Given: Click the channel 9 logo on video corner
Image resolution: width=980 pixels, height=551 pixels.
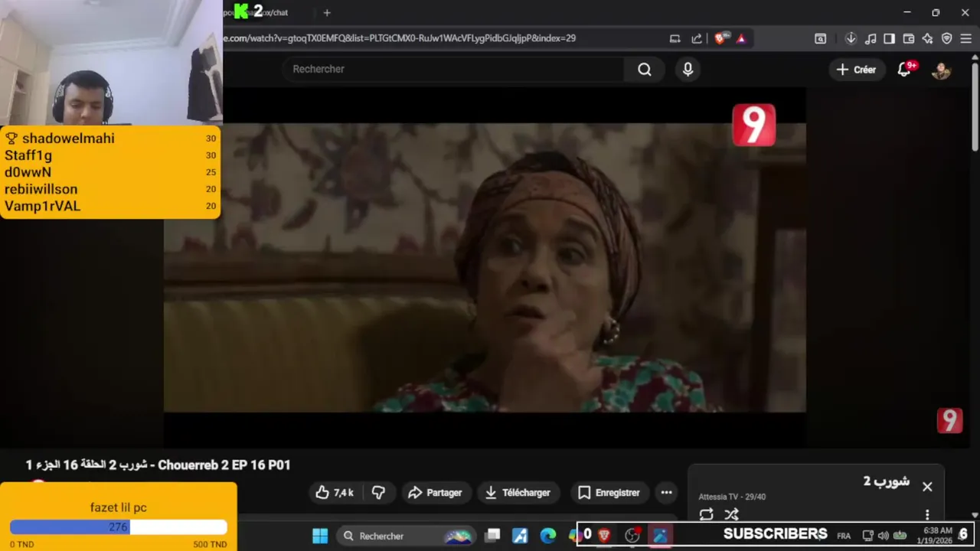Looking at the screenshot, I should tap(754, 125).
